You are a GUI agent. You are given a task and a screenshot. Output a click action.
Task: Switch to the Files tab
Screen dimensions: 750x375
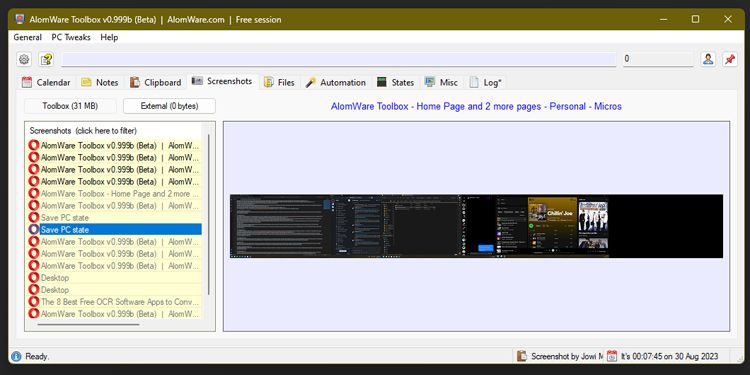point(279,82)
